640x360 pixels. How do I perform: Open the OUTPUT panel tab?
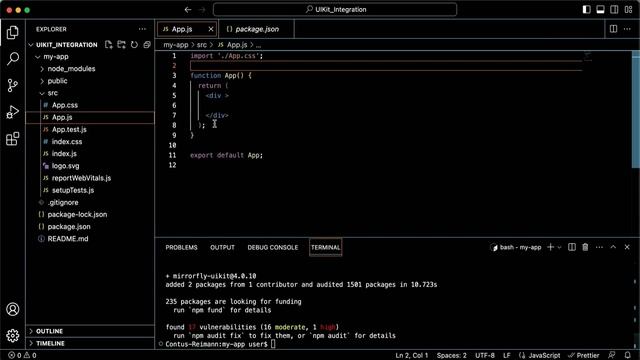point(222,247)
